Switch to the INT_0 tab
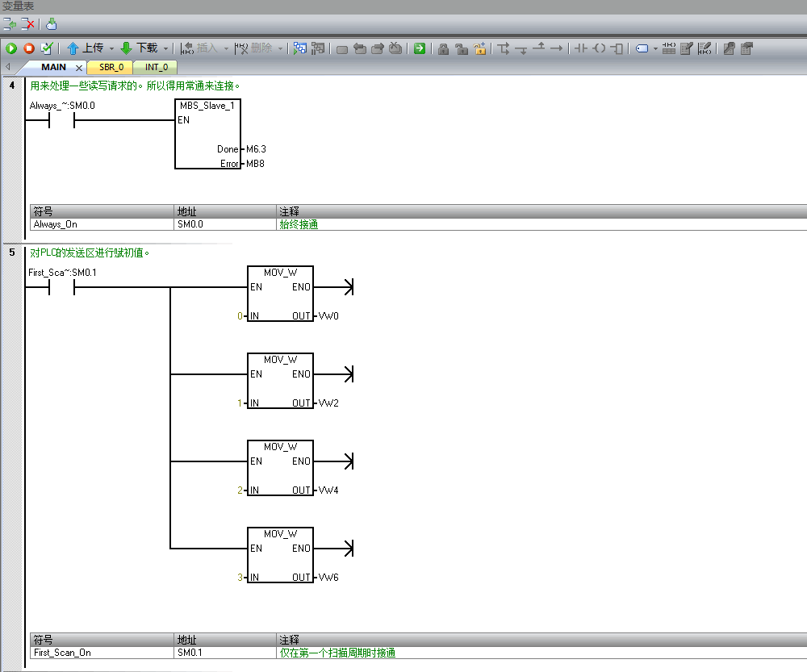 (x=156, y=68)
